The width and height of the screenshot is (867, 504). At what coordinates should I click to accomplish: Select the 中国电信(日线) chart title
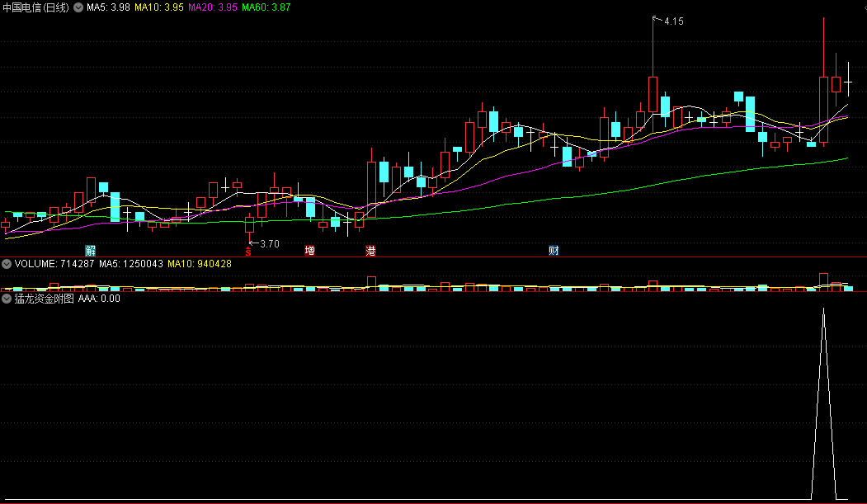pyautogui.click(x=36, y=7)
